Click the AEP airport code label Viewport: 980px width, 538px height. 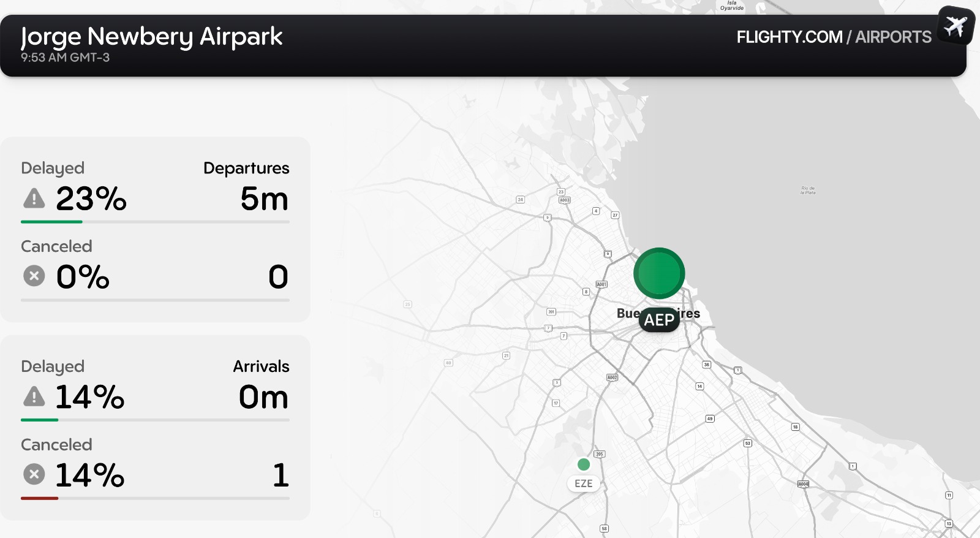point(659,320)
